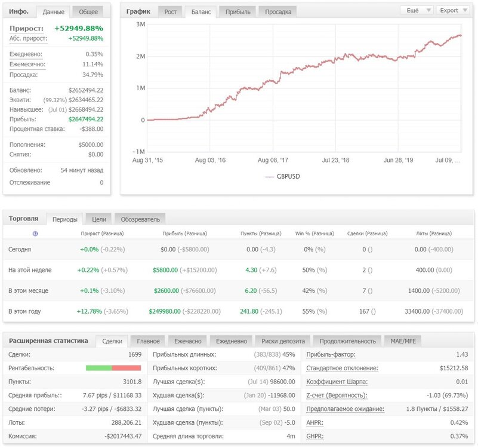
Task: Click the (Jul 14) 98600.00 best trade value
Action: pyautogui.click(x=272, y=382)
